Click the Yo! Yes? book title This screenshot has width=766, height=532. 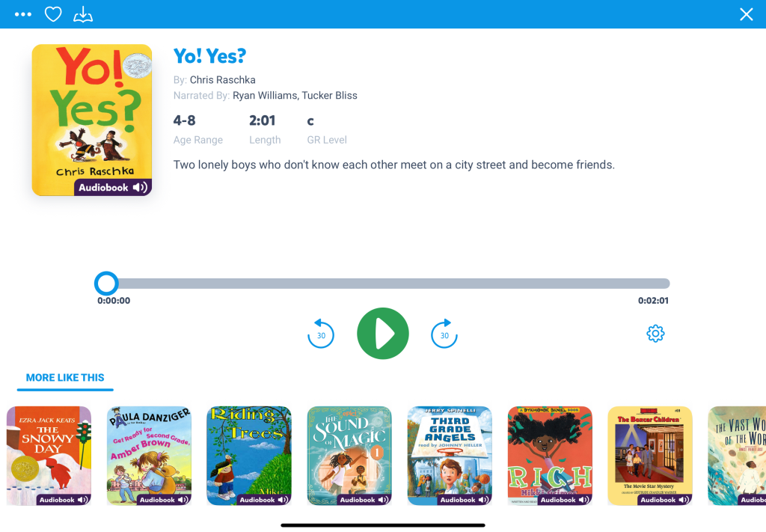(209, 56)
